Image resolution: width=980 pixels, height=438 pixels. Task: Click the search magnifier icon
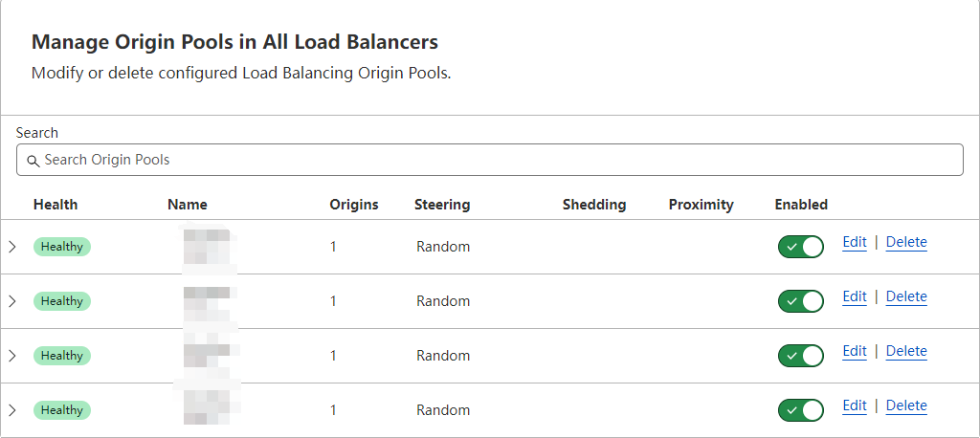click(33, 161)
